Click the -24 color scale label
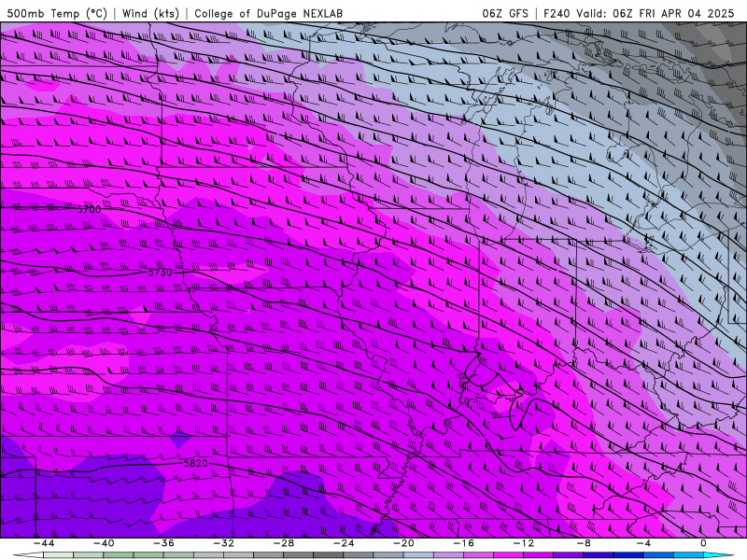The image size is (747, 560). [344, 543]
